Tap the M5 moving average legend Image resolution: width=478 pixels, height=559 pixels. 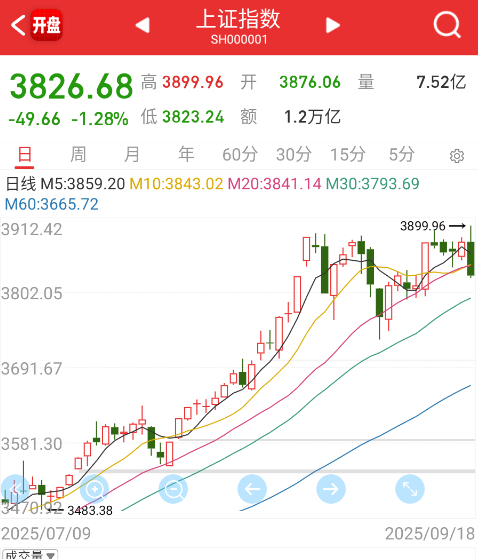[x=83, y=184]
